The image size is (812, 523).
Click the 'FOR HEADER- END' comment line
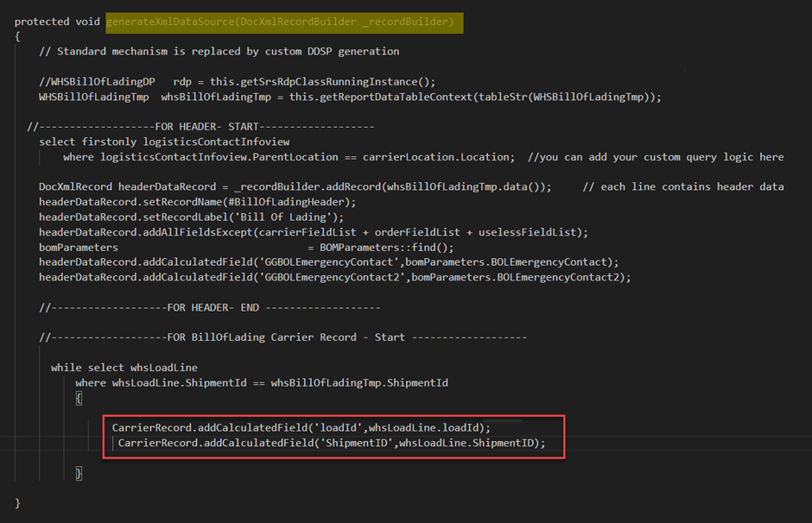click(209, 307)
